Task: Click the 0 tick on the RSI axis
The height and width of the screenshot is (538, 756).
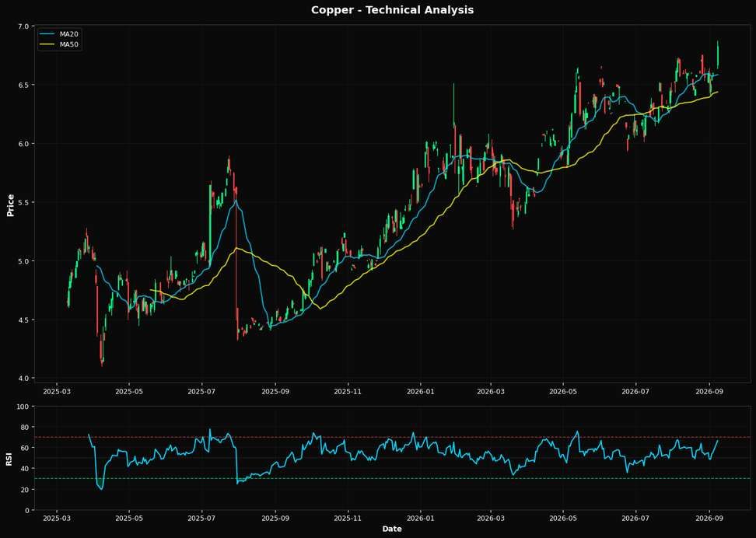Action: 27,511
